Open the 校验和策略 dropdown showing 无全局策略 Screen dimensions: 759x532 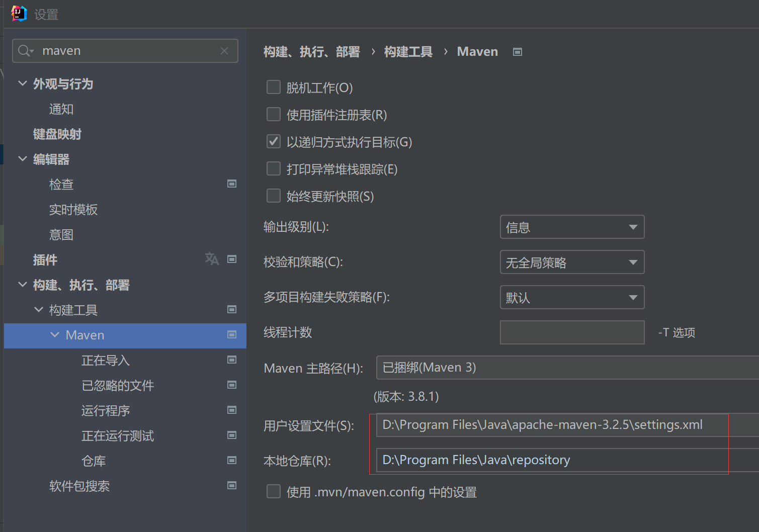click(572, 262)
